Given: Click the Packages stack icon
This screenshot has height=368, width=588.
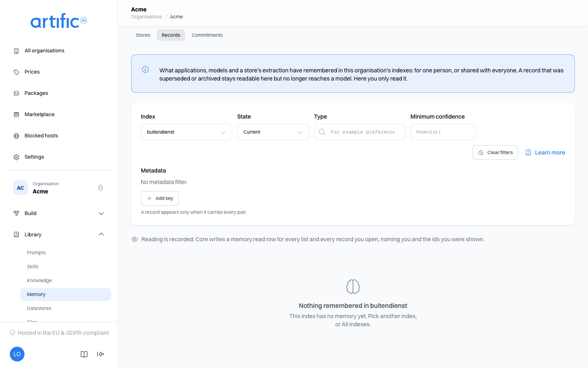Looking at the screenshot, I should (x=16, y=93).
